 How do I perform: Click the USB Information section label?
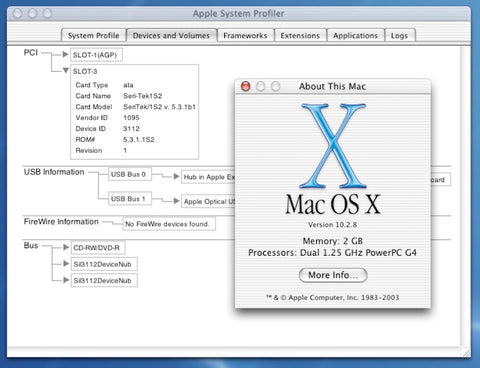(54, 172)
